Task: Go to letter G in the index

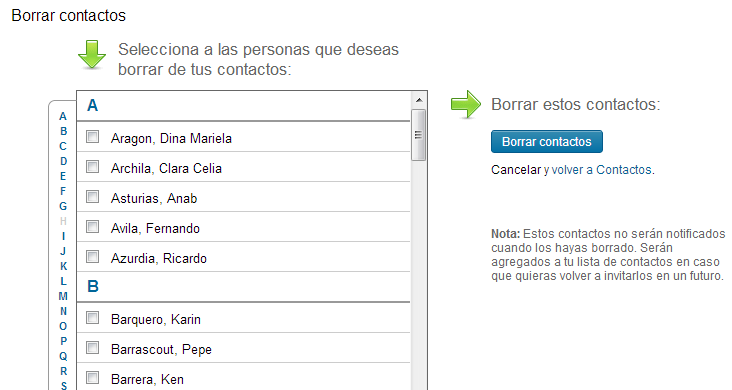Action: 63,206
